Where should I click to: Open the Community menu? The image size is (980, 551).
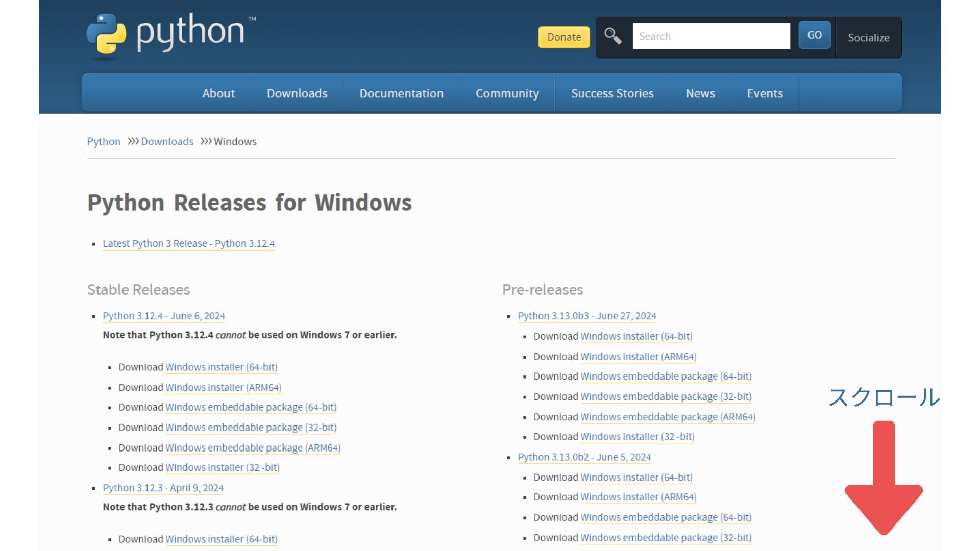click(x=507, y=93)
